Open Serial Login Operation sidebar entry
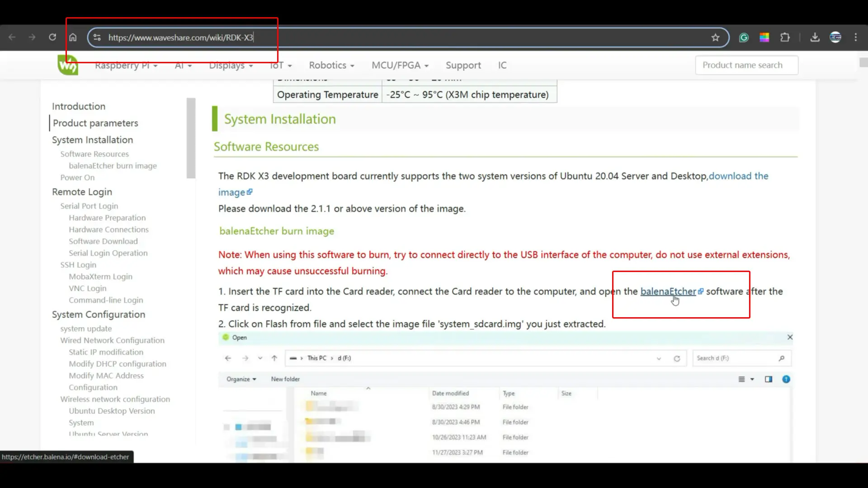868x488 pixels. pos(108,253)
